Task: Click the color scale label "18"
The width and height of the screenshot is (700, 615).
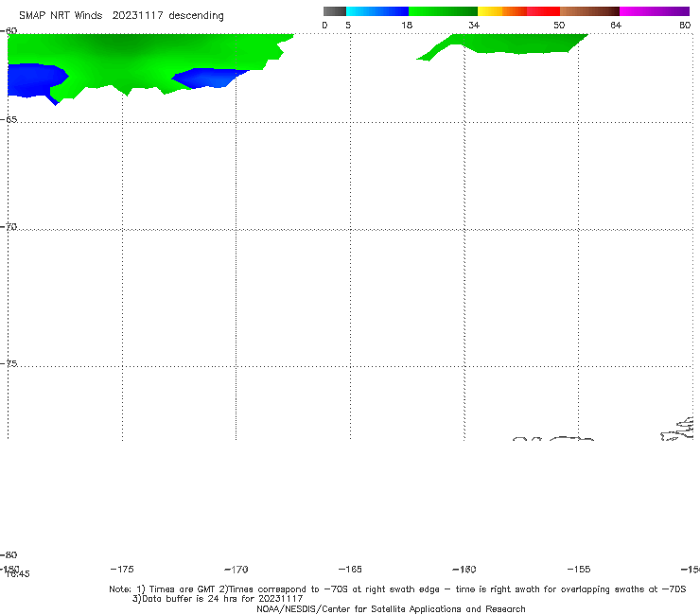Action: pos(407,25)
